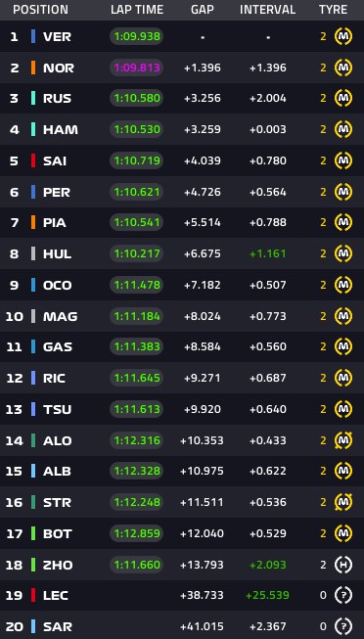Click Verstappen's medium tyre icon
Screen dimensions: 364x639
pyautogui.click(x=343, y=36)
